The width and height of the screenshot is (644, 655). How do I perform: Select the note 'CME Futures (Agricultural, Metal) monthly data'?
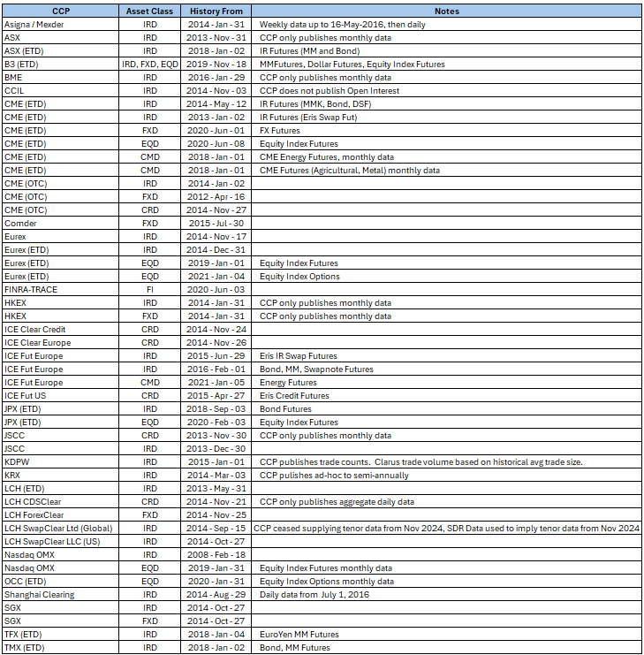point(447,171)
